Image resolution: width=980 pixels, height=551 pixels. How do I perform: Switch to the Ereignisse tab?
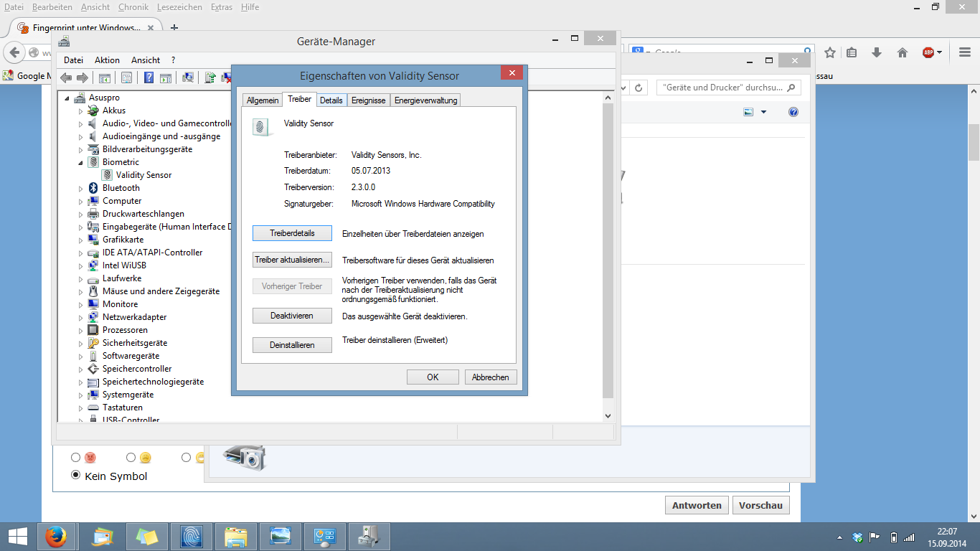pyautogui.click(x=369, y=100)
